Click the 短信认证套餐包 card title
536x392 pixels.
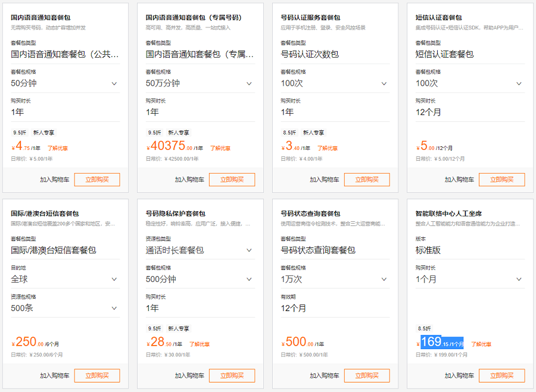[438, 17]
